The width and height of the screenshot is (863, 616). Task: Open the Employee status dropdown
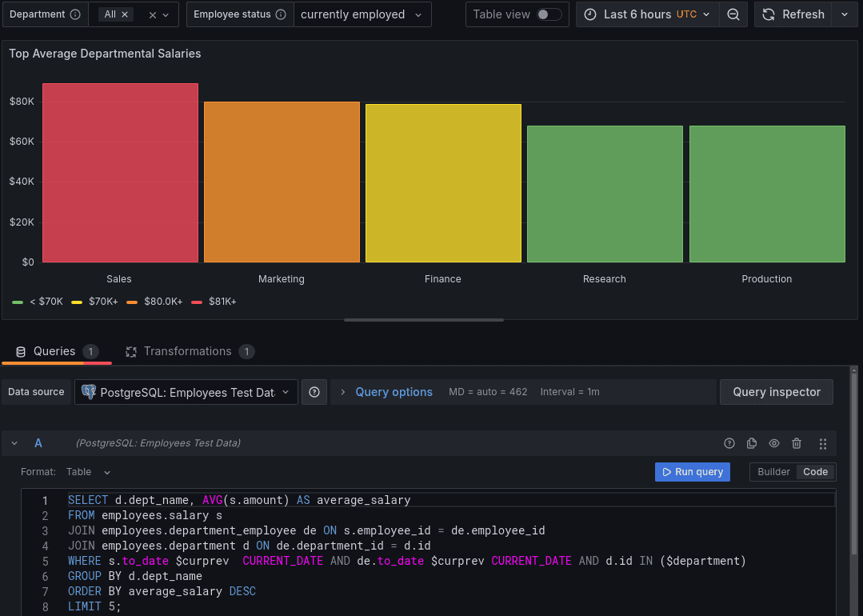pyautogui.click(x=362, y=14)
